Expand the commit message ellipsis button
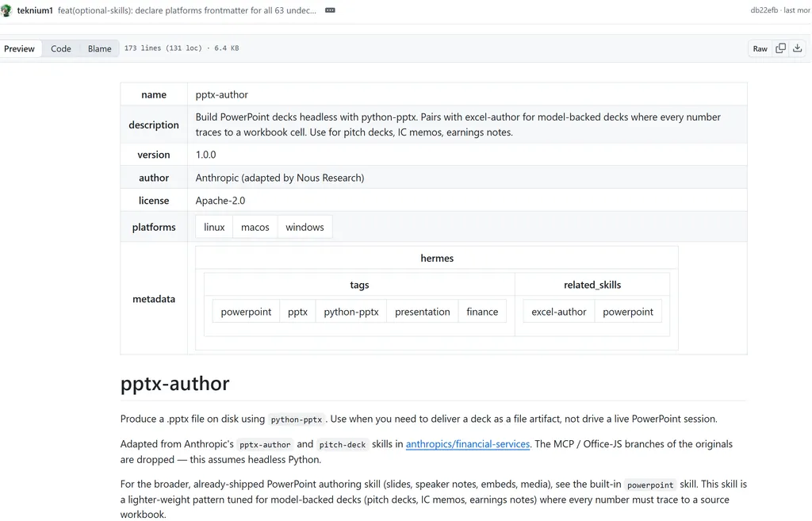 [330, 10]
